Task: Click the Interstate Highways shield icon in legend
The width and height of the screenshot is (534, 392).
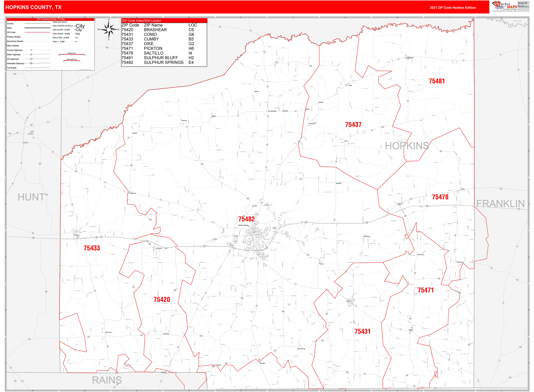Action: tap(31, 63)
